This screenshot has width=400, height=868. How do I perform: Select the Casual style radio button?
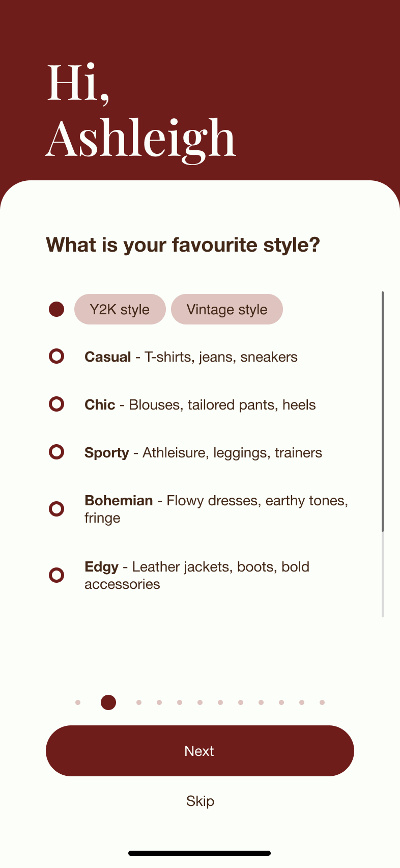click(56, 357)
